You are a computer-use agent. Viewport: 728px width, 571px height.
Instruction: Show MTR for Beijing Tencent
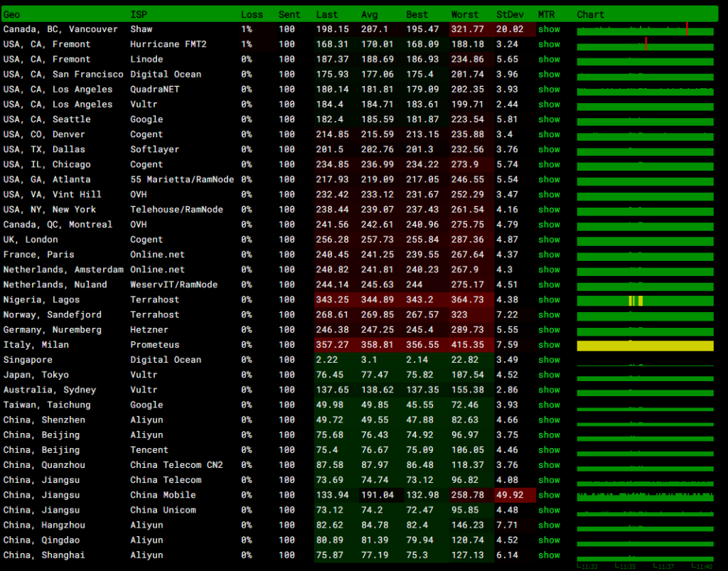coord(550,450)
